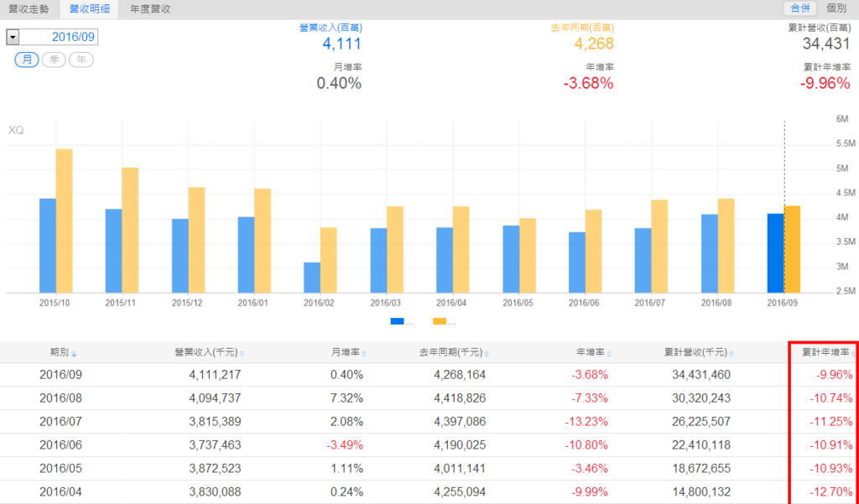This screenshot has width=859, height=504.
Task: Click the 2016/04 table row label
Action: tap(60, 492)
